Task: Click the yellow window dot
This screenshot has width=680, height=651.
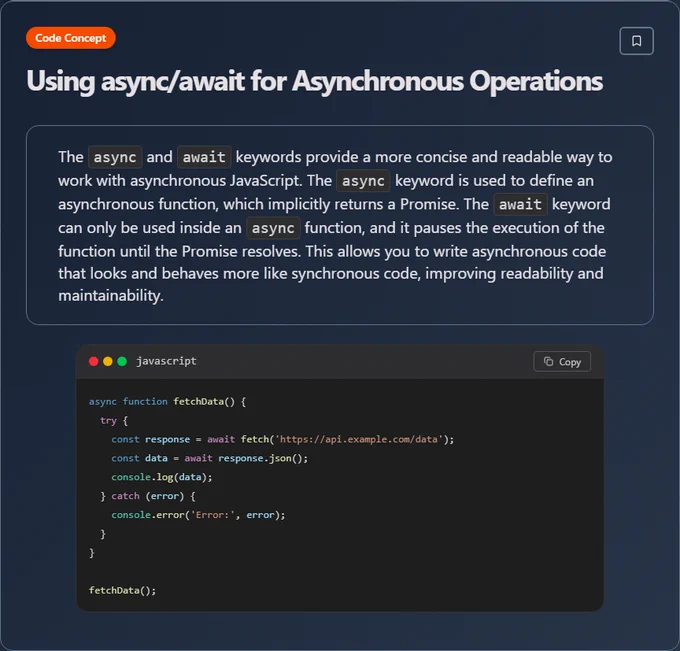Action: click(108, 361)
